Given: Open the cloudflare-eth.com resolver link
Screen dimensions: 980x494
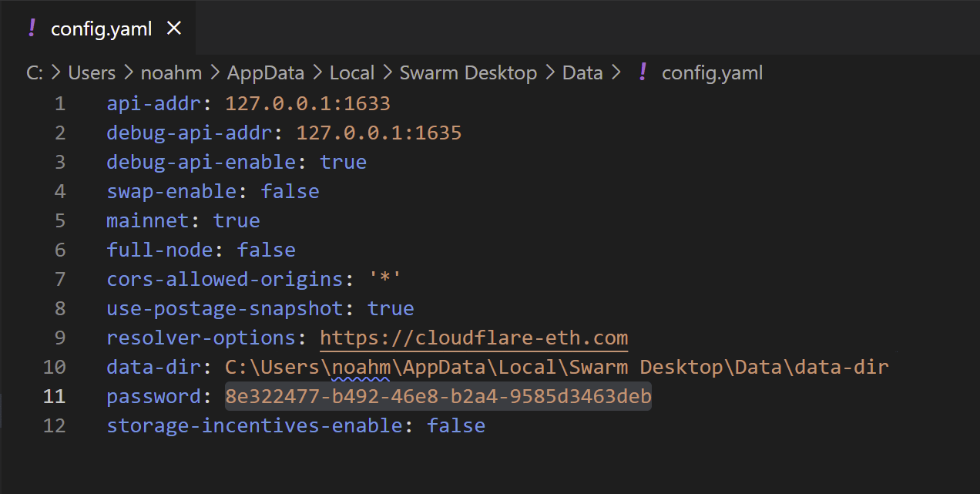Looking at the screenshot, I should [x=474, y=338].
